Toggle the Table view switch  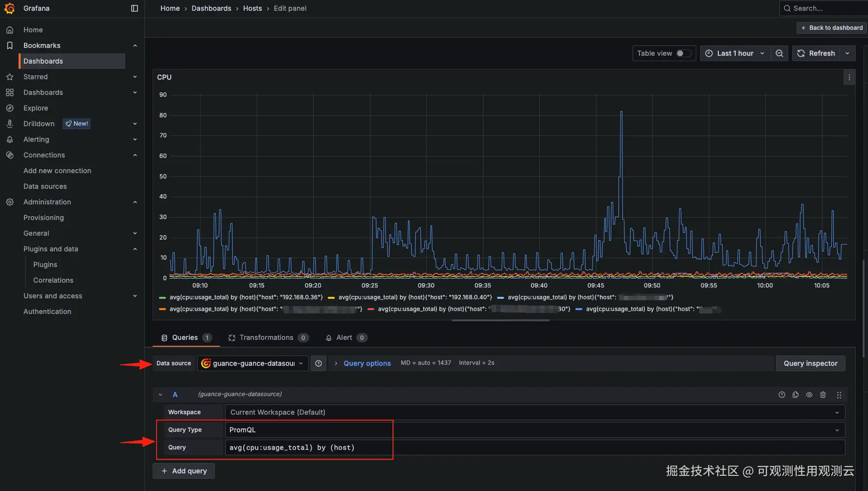click(683, 53)
